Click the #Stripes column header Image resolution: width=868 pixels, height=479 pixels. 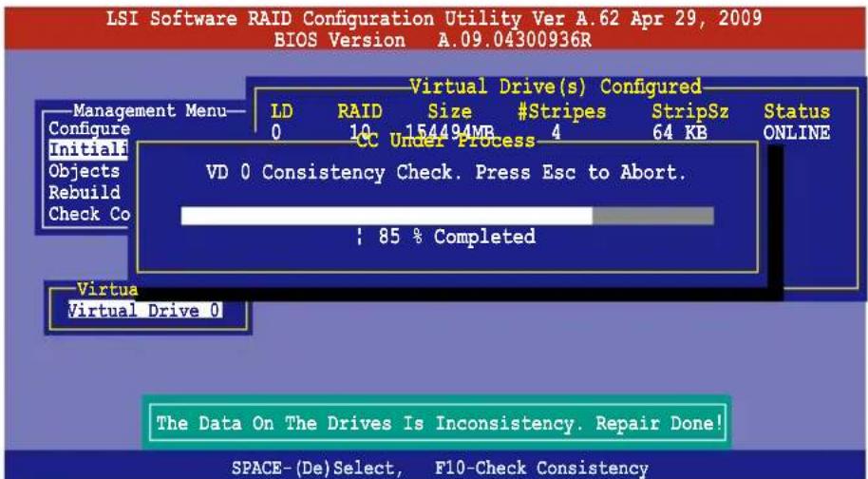(561, 111)
